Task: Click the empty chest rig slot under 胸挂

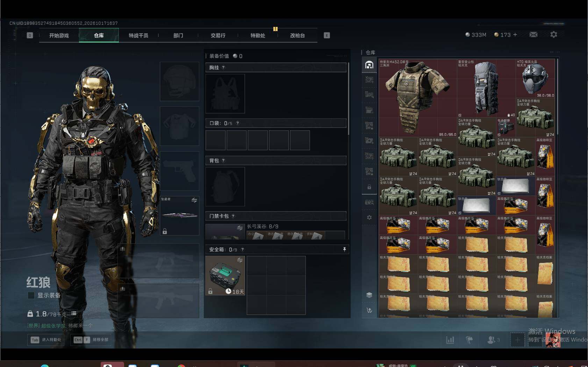Action: 225,94
